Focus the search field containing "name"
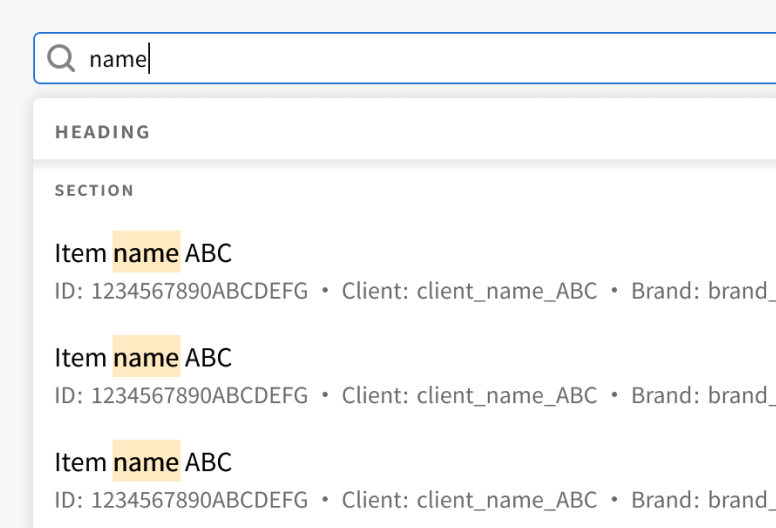The width and height of the screenshot is (776, 528). tap(400, 59)
